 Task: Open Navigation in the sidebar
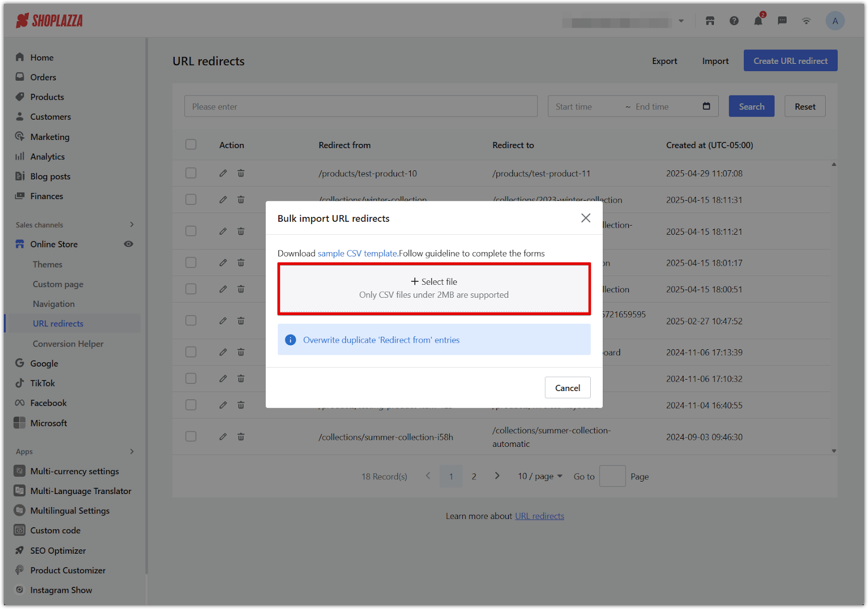pyautogui.click(x=54, y=304)
